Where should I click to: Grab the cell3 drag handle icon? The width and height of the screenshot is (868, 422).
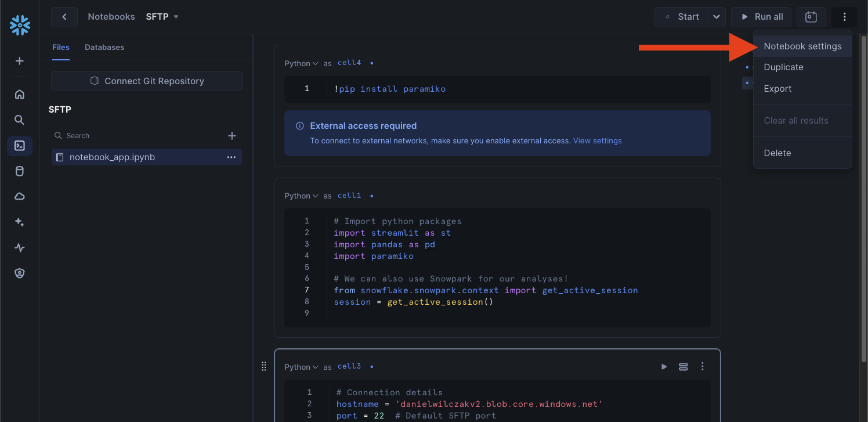(264, 366)
